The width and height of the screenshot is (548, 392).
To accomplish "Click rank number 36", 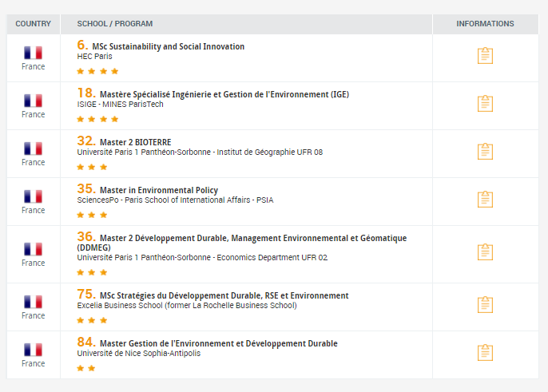I will click(86, 236).
